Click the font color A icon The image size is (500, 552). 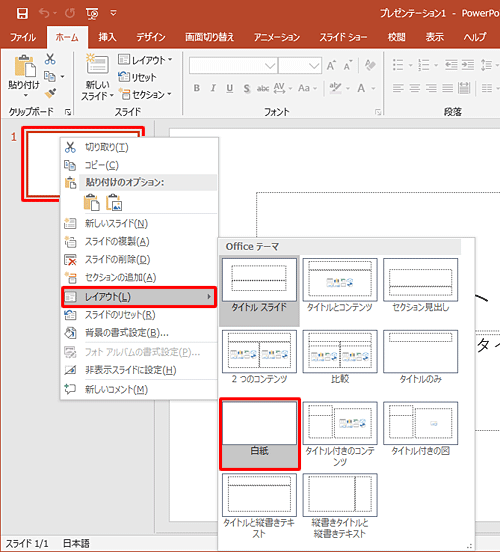point(361,88)
